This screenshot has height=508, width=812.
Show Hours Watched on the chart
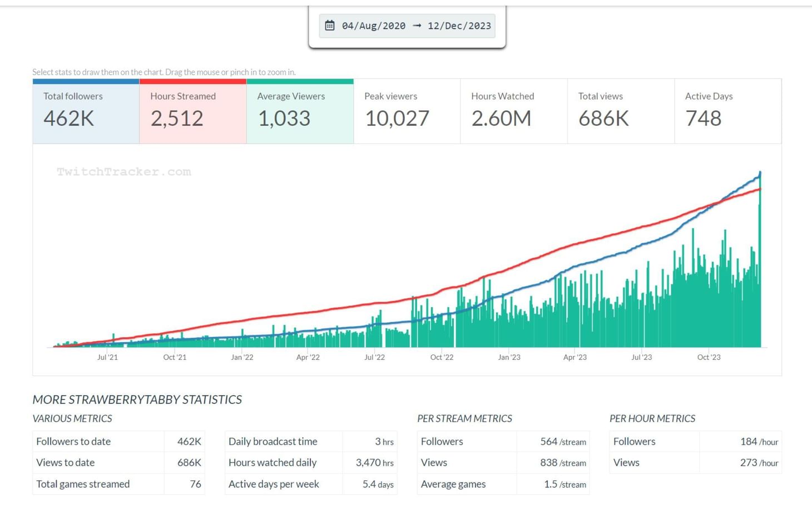(513, 111)
